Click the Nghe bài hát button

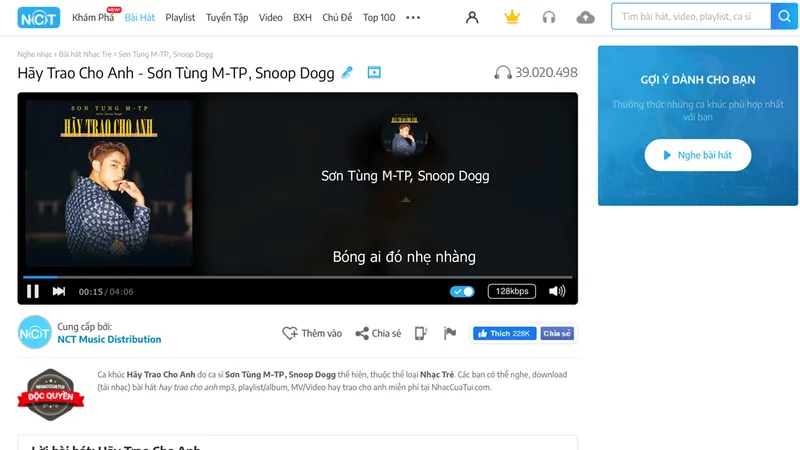697,155
